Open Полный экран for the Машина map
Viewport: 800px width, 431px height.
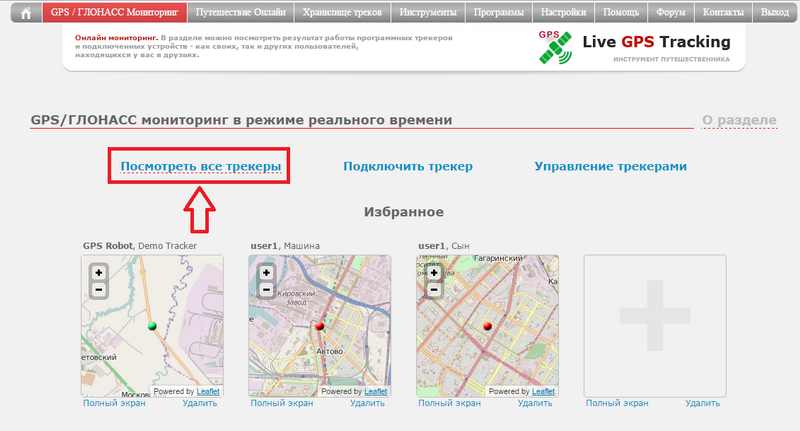coord(281,403)
